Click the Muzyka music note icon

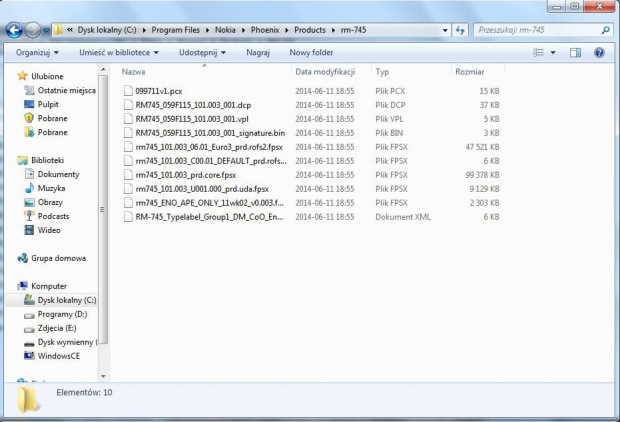(29, 188)
